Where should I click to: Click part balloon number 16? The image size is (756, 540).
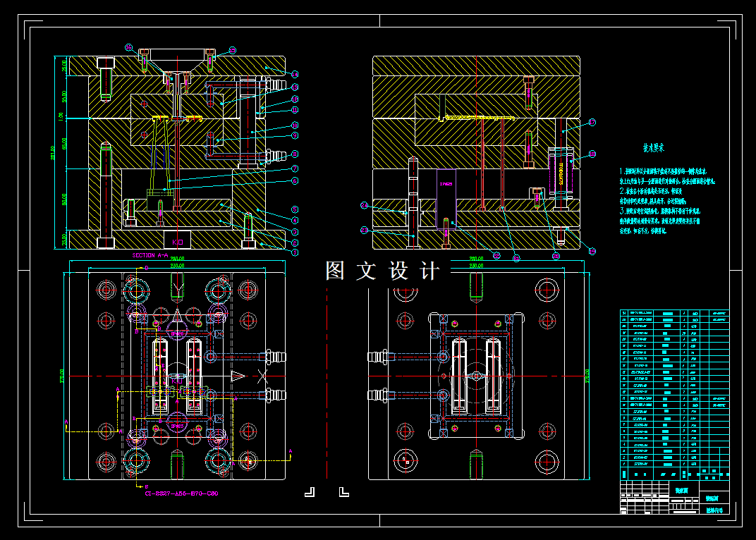(129, 47)
